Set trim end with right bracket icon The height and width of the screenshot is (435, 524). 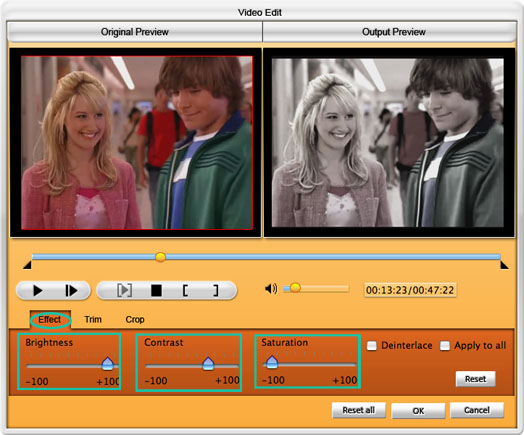click(x=216, y=290)
